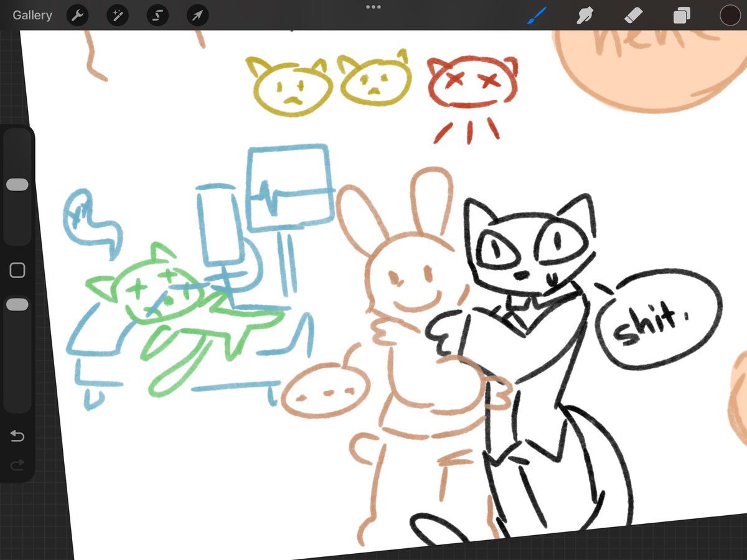Open the Layers panel
Screen dimensions: 747x560
click(682, 16)
